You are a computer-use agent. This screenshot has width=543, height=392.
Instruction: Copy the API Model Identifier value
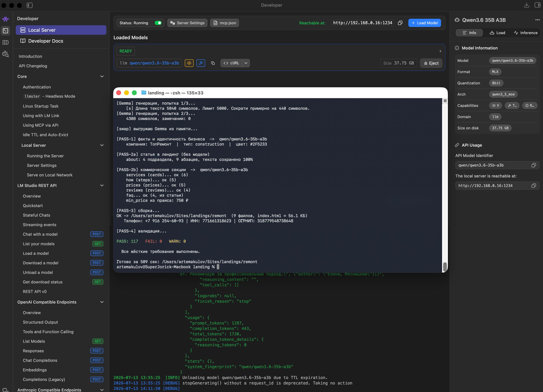pyautogui.click(x=534, y=165)
